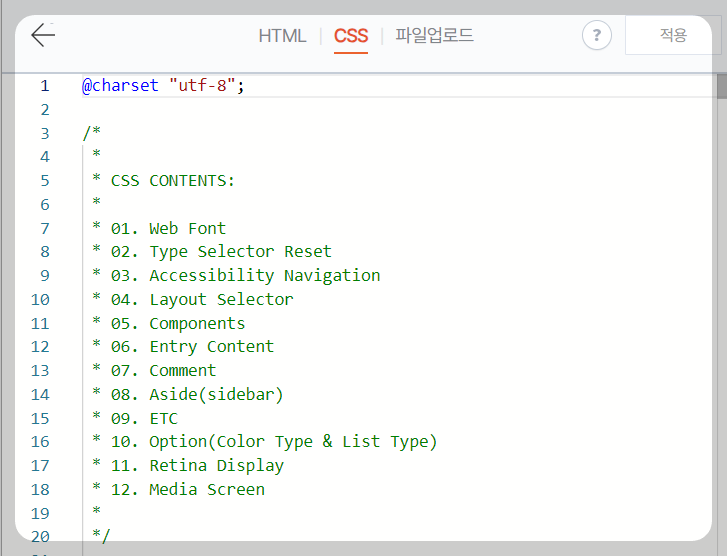Image resolution: width=727 pixels, height=556 pixels.
Task: Click the 적용 apply button
Action: click(673, 35)
